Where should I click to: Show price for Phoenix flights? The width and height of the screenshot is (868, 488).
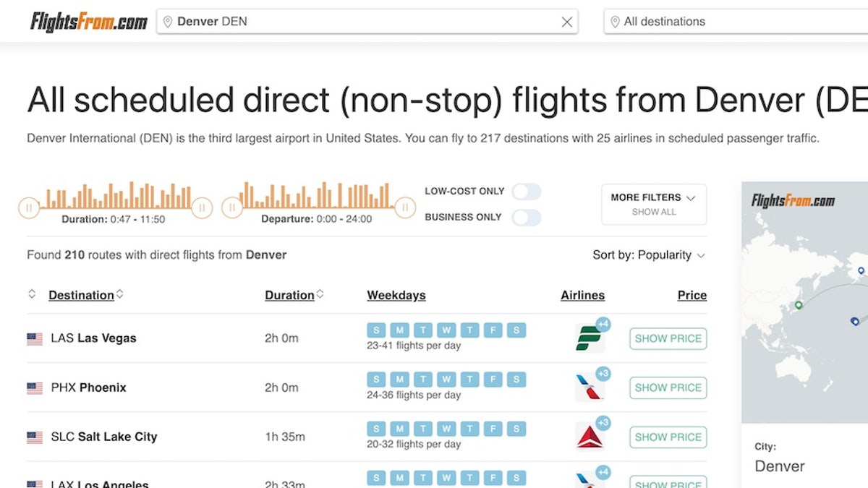coord(668,388)
